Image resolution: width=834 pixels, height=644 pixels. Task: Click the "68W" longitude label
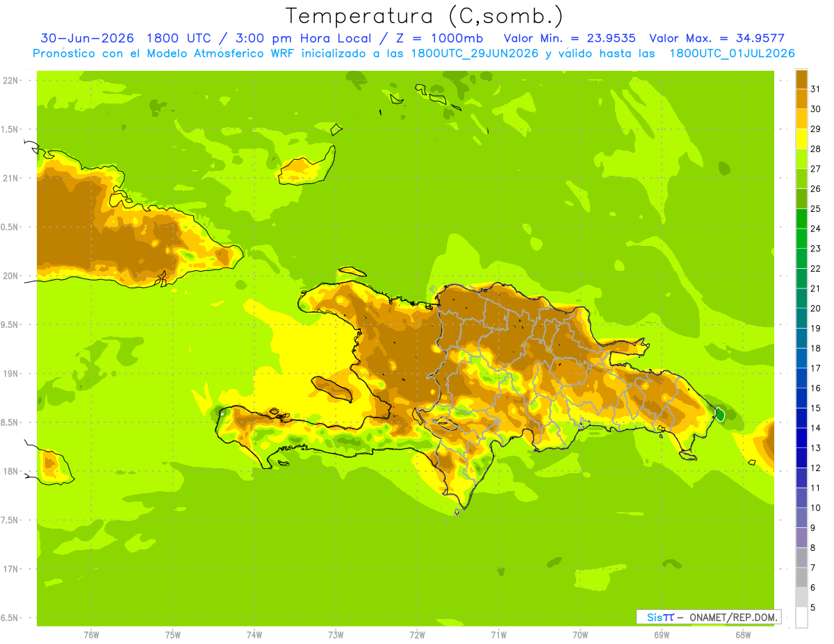point(743,635)
